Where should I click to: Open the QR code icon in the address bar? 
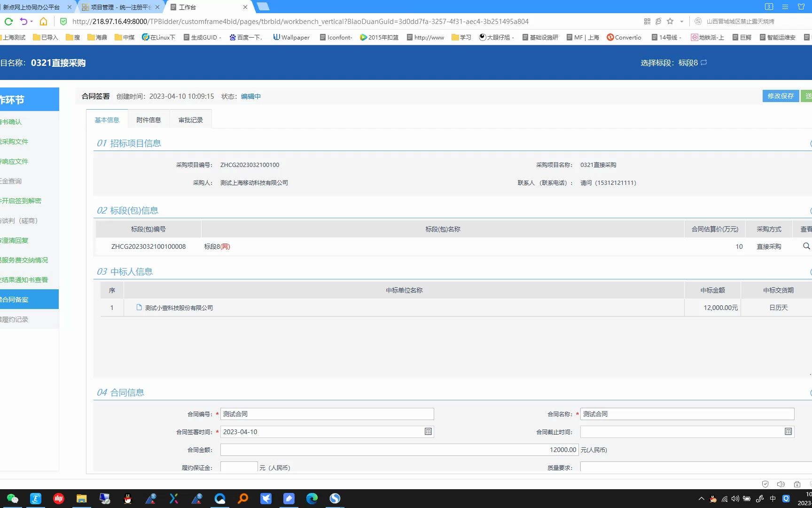(x=647, y=21)
